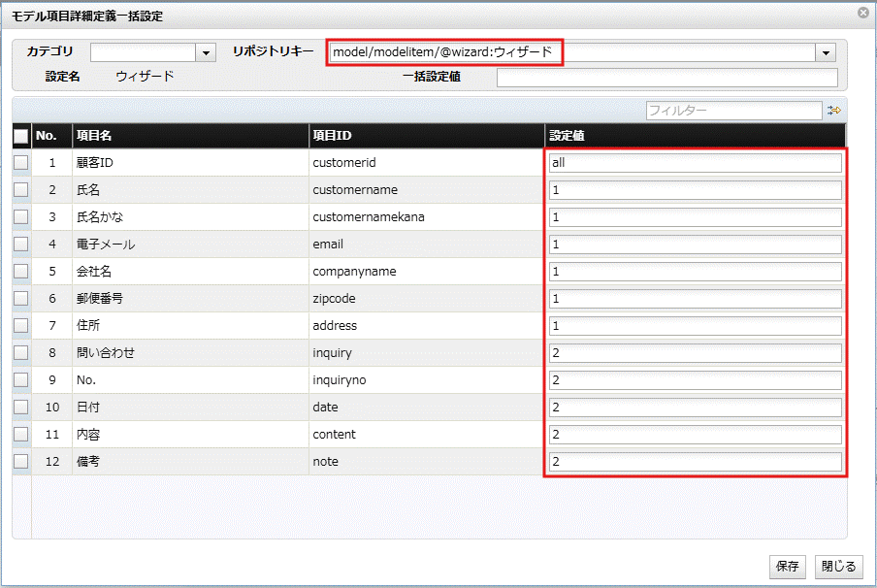Click the 閉じる button
The image size is (877, 588).
click(x=839, y=567)
